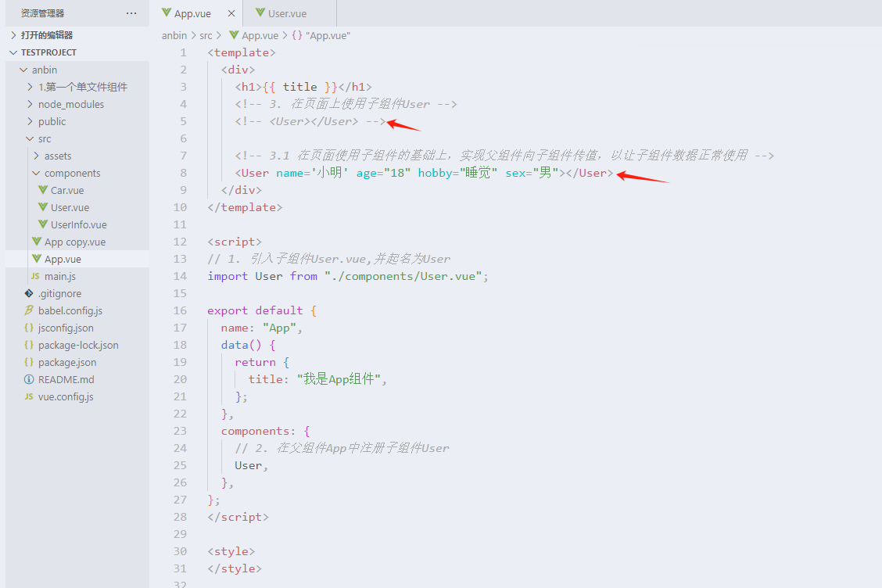Open jsconfig.json file

point(77,328)
